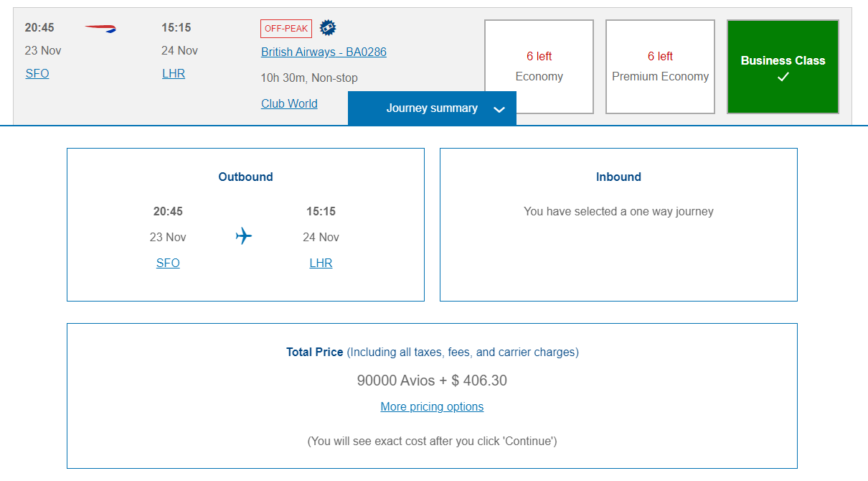Image resolution: width=868 pixels, height=481 pixels.
Task: Open SFO airport link in Outbound panel
Action: (168, 263)
